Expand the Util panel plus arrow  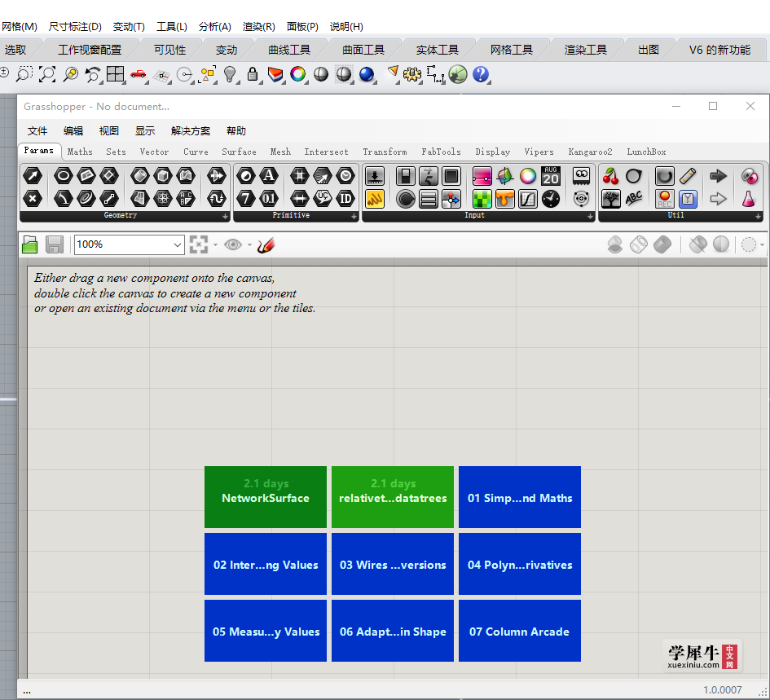click(x=758, y=216)
